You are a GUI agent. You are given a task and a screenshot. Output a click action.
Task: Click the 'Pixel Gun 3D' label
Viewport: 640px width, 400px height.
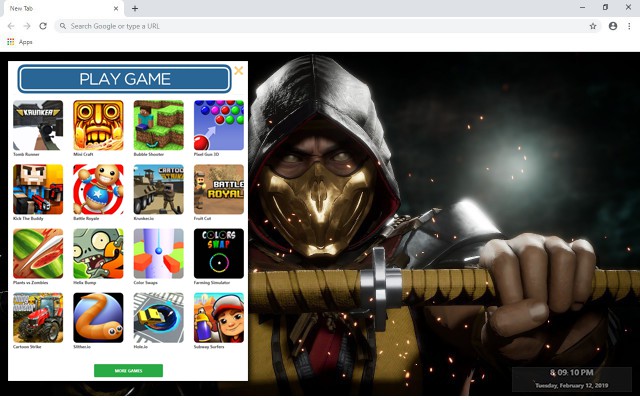206,154
